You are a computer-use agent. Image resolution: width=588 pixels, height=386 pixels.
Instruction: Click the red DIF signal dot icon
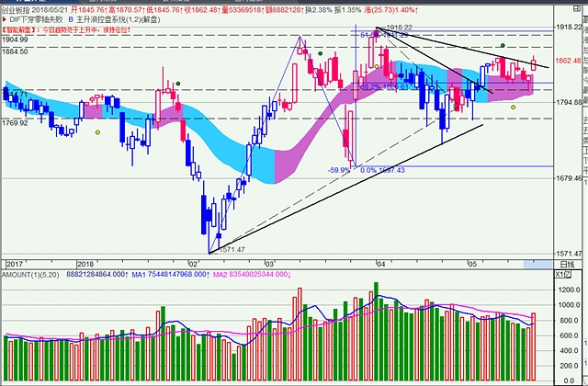[x=5, y=17]
